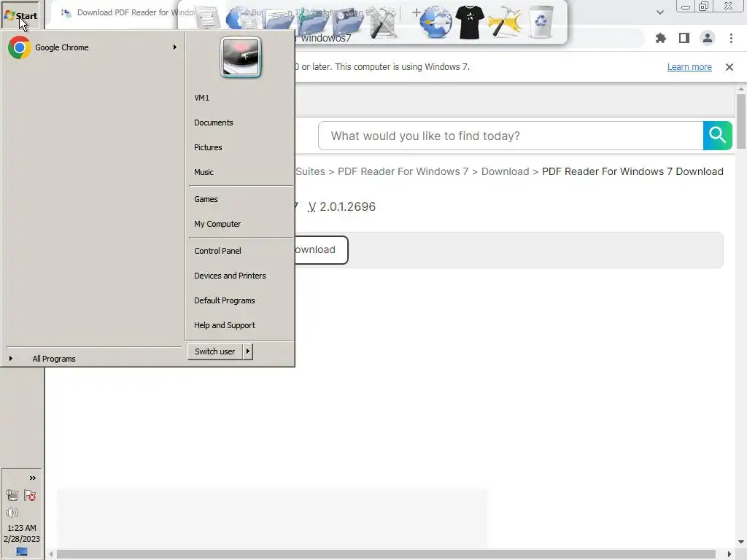Open the Action Center flag tray icon
This screenshot has width=747, height=560.
[x=30, y=496]
